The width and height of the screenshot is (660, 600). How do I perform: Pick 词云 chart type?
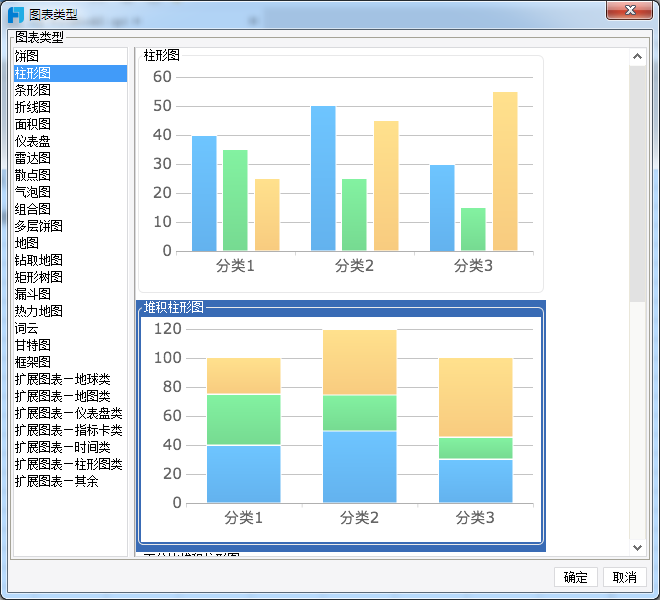[70, 328]
